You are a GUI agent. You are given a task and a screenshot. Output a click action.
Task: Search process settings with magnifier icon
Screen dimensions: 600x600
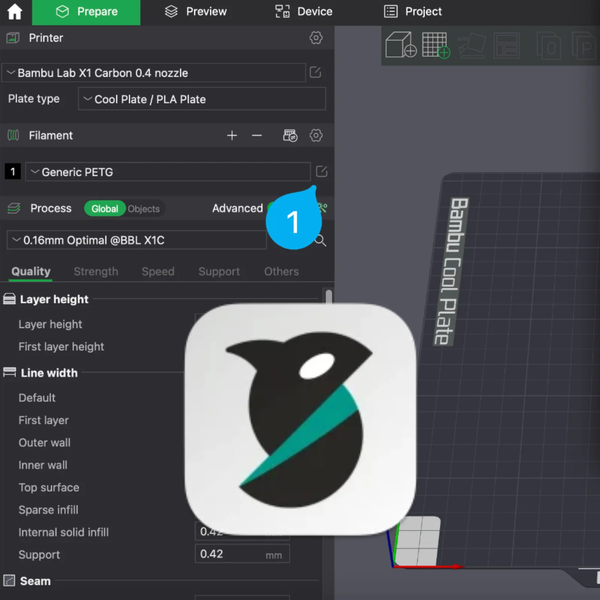tap(320, 241)
